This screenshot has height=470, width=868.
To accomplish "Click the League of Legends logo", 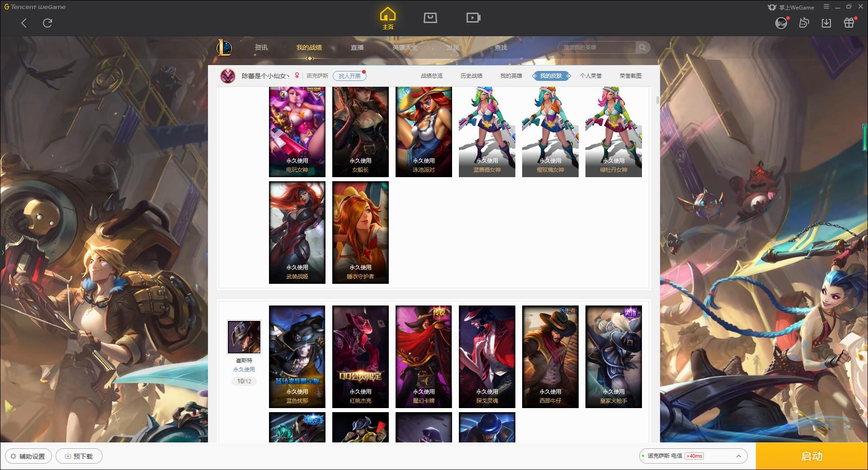I will pyautogui.click(x=224, y=47).
